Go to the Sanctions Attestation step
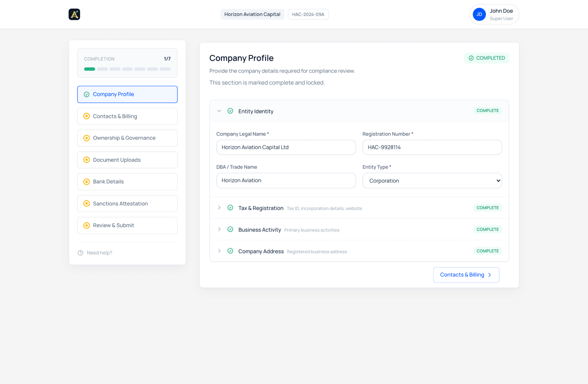 click(x=127, y=203)
